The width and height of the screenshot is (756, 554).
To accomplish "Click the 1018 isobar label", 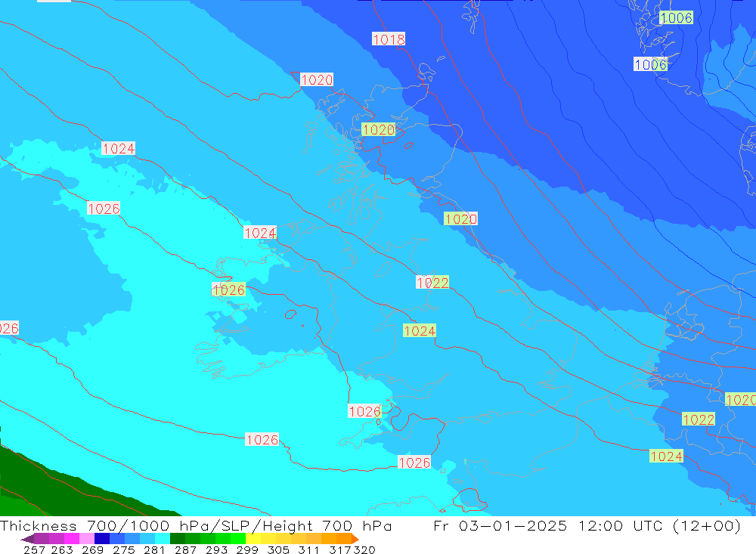I will 389,39.
